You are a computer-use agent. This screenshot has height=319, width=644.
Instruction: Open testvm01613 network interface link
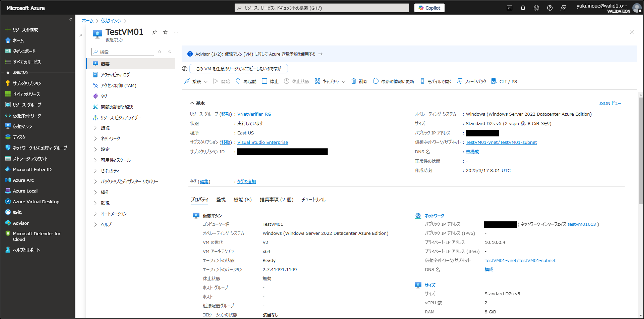[x=582, y=224]
